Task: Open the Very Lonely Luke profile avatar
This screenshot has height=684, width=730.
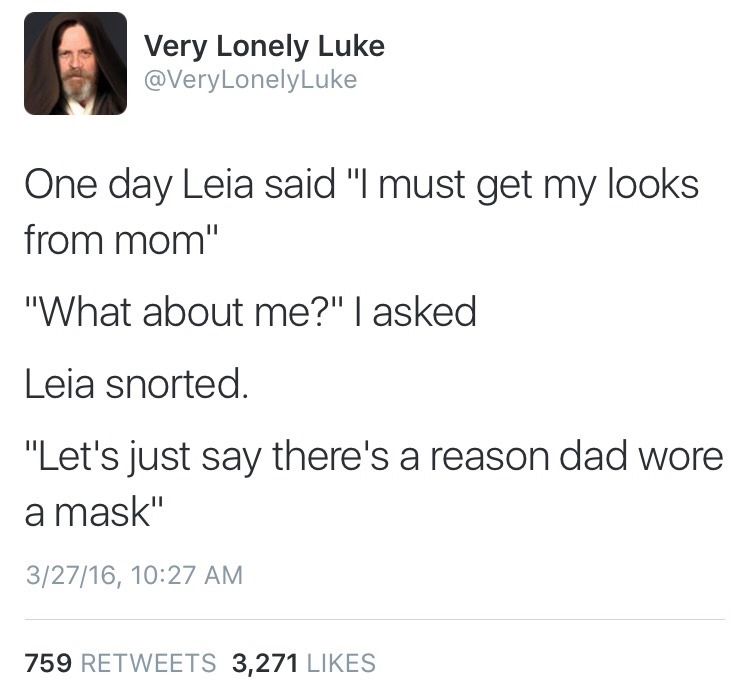Action: [75, 63]
